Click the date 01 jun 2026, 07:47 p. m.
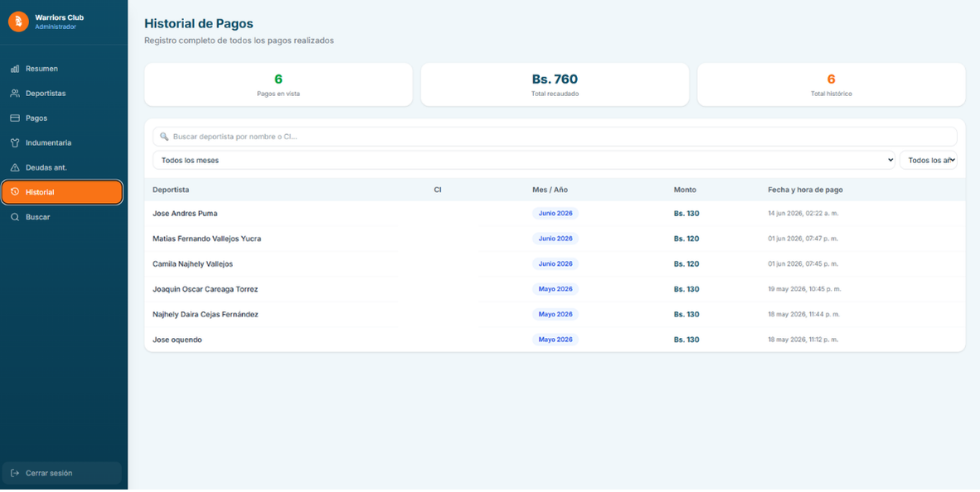Viewport: 980px width, 492px height. (803, 239)
